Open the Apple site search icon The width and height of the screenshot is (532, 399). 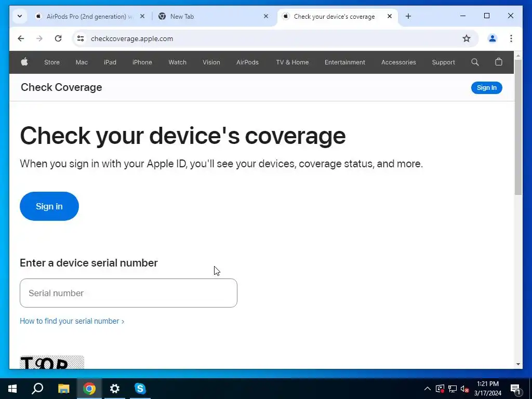click(x=475, y=62)
